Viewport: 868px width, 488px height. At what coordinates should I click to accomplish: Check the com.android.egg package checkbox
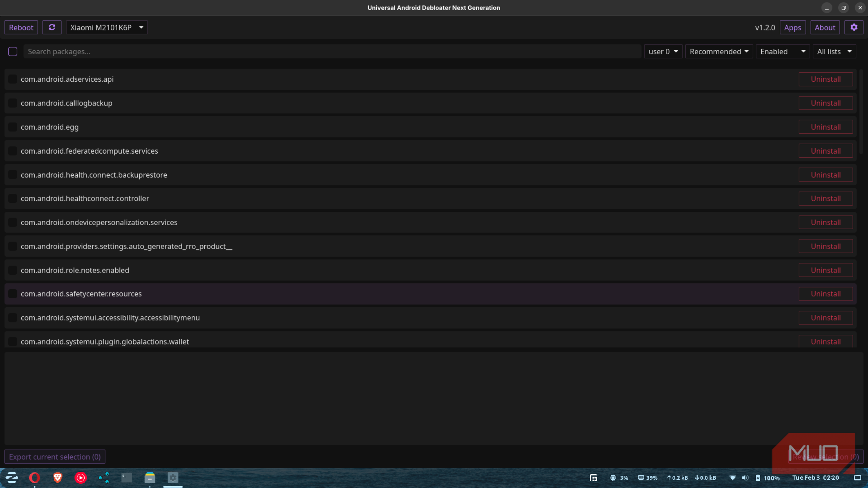13,127
